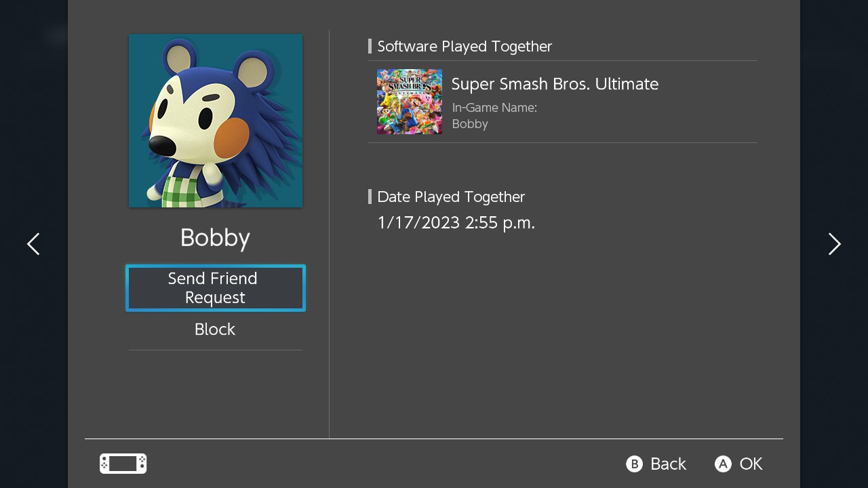Click the Software Played Together heading
This screenshot has height=488, width=868.
[x=465, y=46]
